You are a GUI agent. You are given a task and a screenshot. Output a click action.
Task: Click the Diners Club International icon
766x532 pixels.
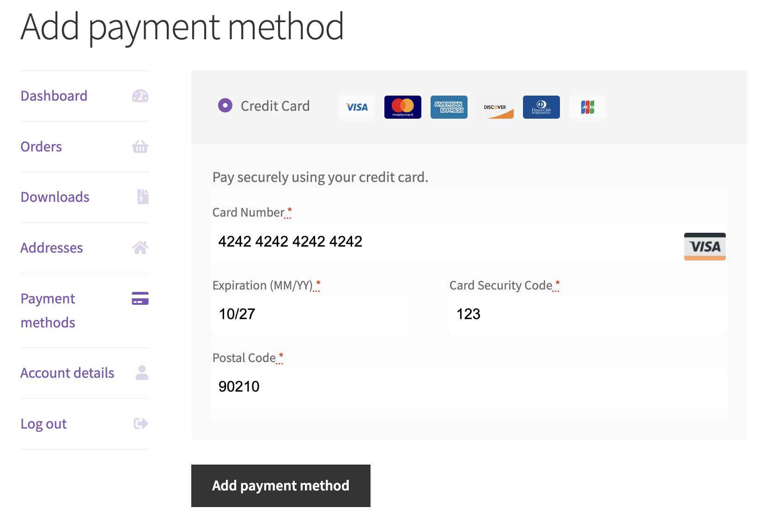click(x=541, y=107)
